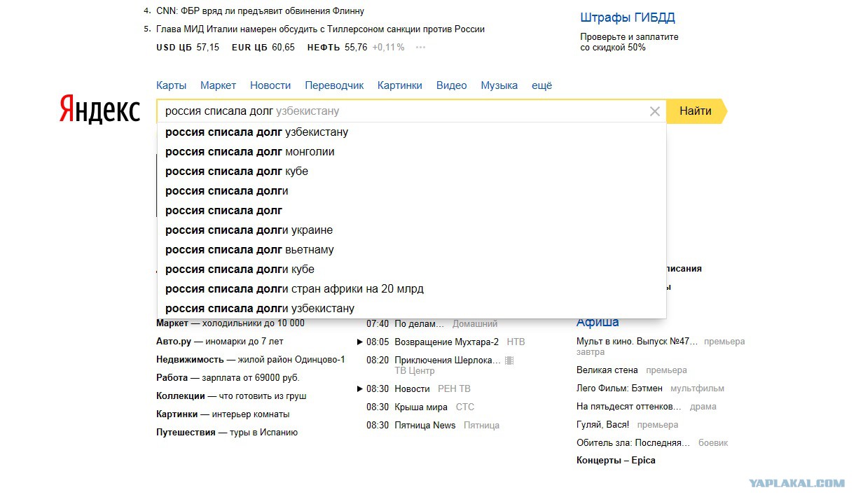This screenshot has height=504, width=863.
Task: Open Картинки — интерьер комнаты
Action: [x=223, y=414]
